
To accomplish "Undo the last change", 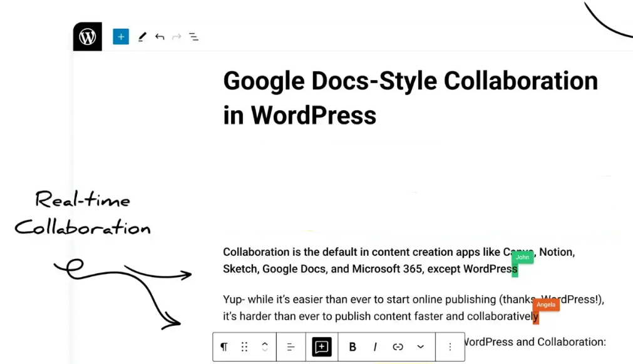I will [x=160, y=37].
